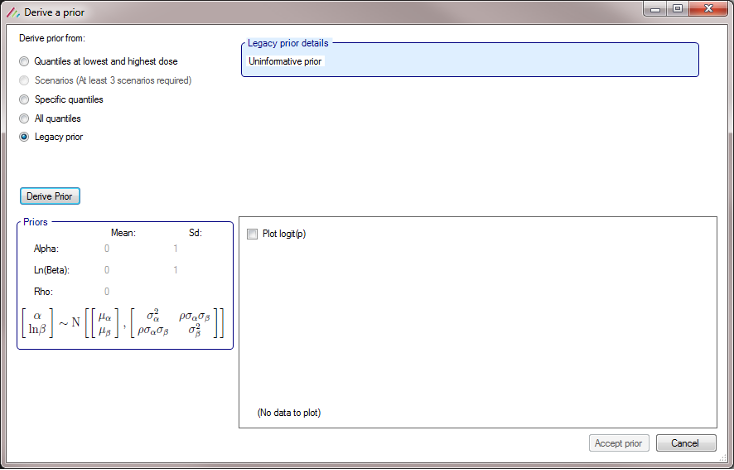The width and height of the screenshot is (734, 470).
Task: Select the Legacy prior radio button
Action: [x=25, y=138]
